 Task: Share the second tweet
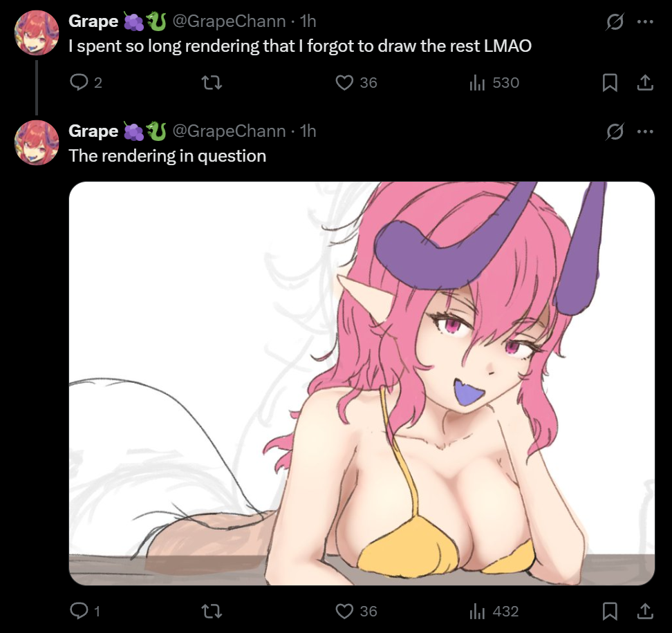click(645, 611)
